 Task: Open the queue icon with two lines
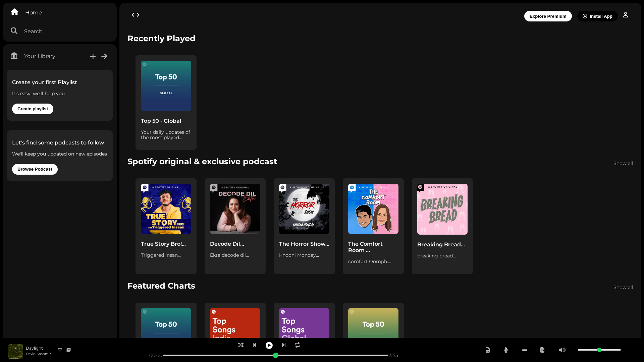525,350
